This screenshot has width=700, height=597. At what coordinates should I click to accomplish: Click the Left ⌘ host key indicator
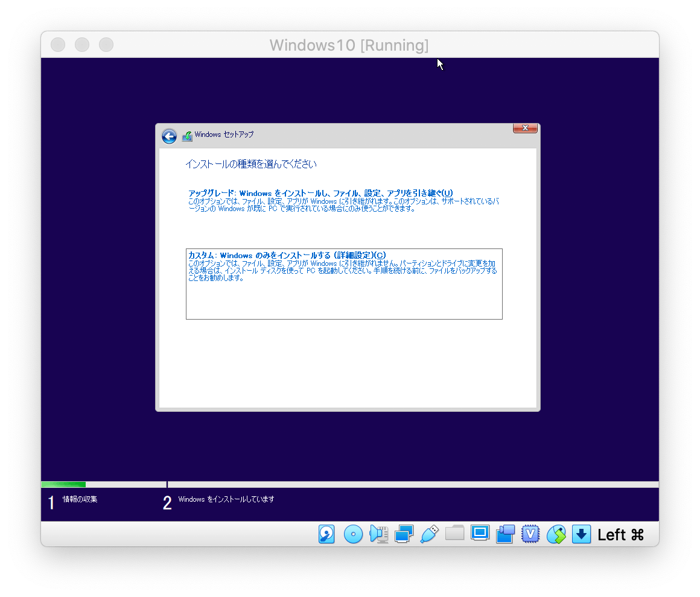click(x=619, y=534)
